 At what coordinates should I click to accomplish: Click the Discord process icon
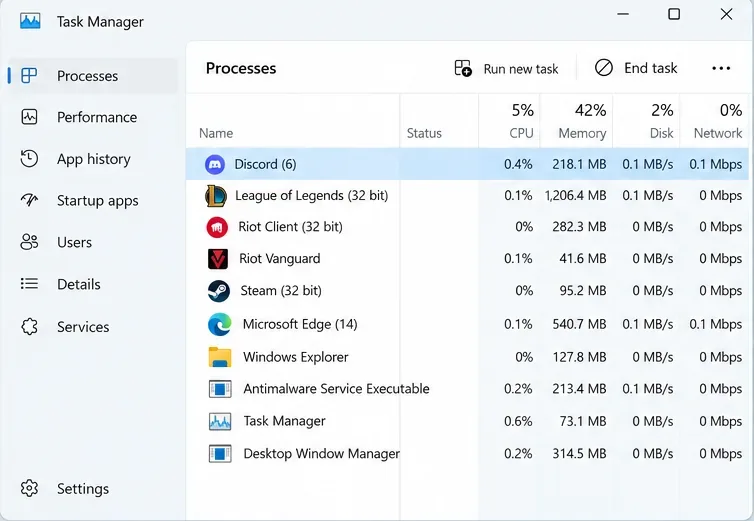(215, 165)
